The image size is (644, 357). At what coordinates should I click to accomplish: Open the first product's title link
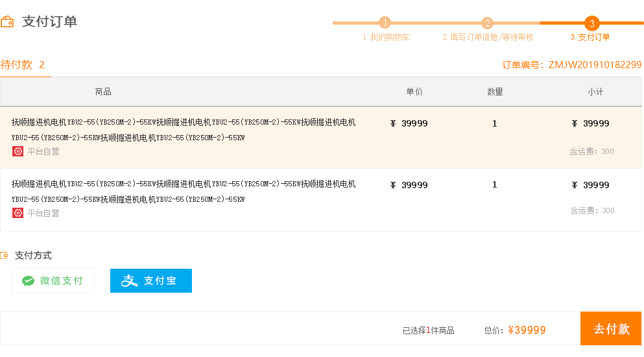tap(184, 129)
